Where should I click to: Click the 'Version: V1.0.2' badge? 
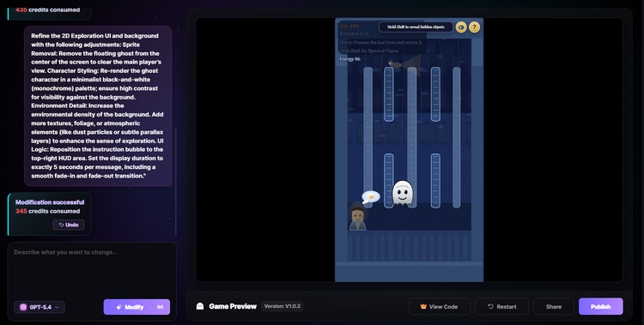tap(283, 306)
